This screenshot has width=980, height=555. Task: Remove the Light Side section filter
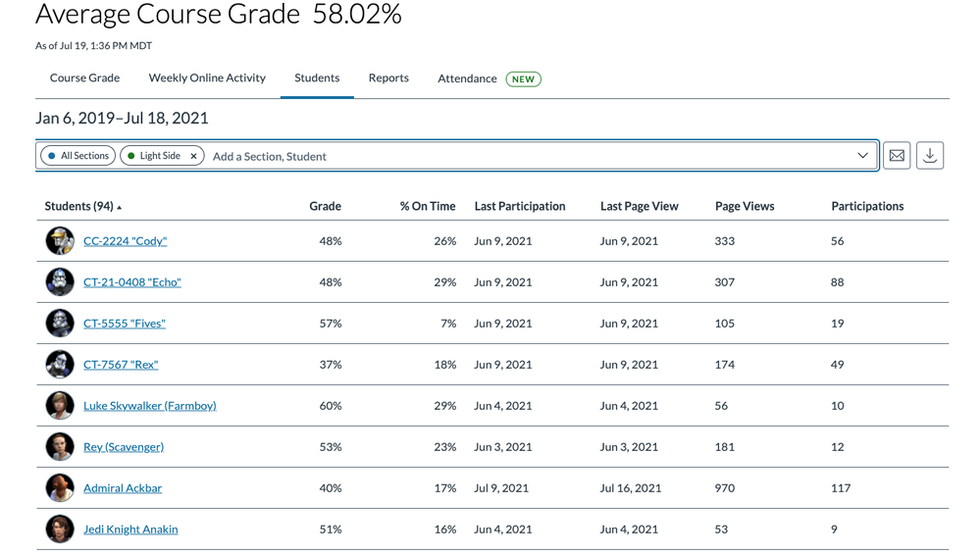pos(194,156)
